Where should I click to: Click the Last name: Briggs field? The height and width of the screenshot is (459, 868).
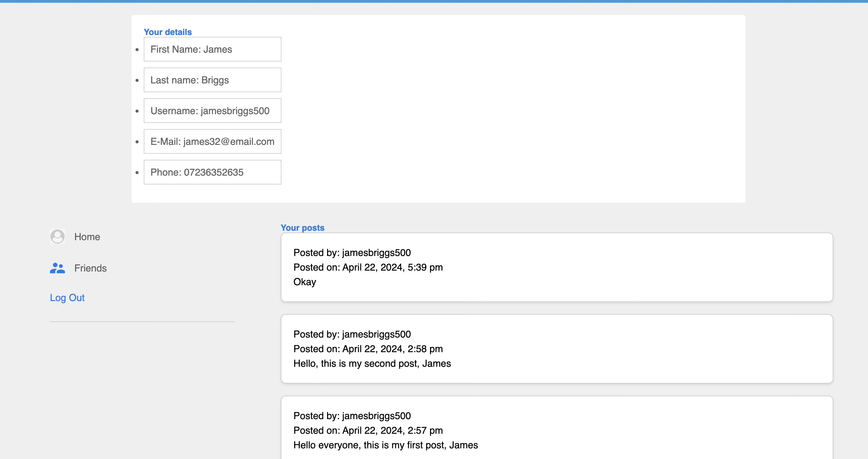(x=212, y=80)
